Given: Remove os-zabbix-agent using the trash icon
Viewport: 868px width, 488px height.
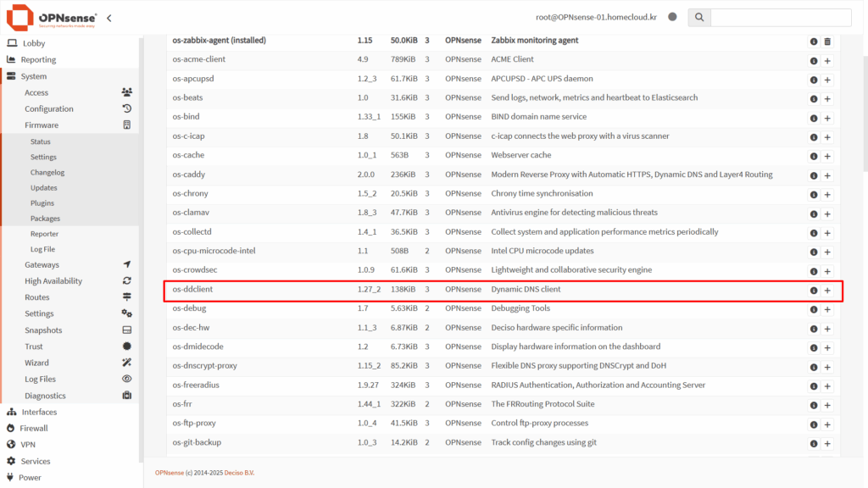Looking at the screenshot, I should tap(827, 42).
